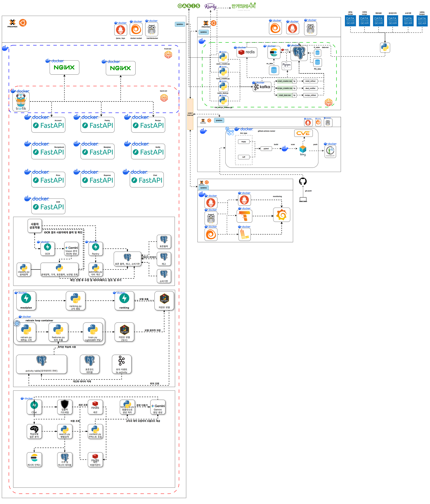
Task: Select the Price FastAPI service box
Action: coord(48,180)
